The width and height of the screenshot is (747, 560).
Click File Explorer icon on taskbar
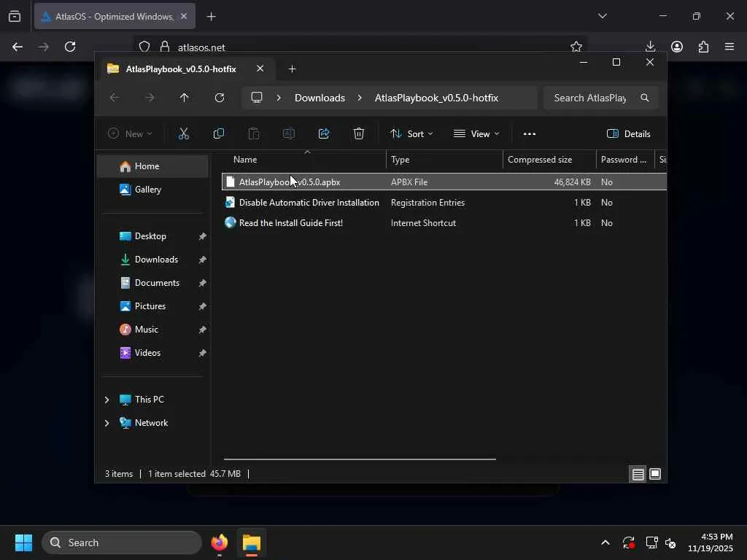252,542
